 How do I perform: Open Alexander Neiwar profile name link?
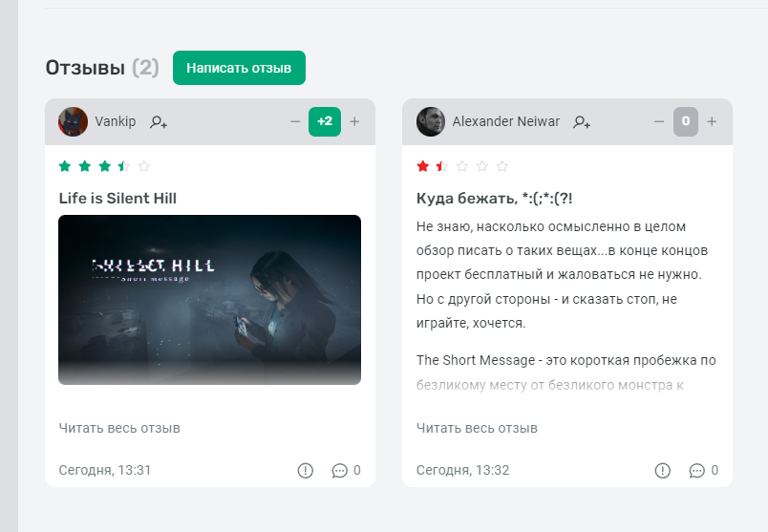click(x=506, y=121)
